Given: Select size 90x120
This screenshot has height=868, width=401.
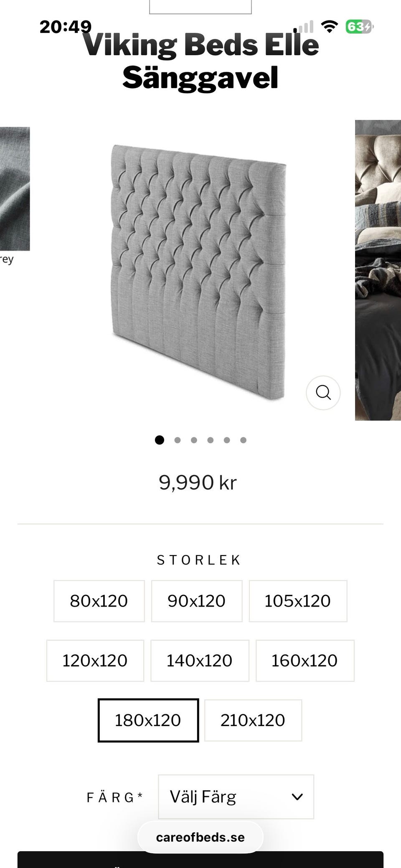Looking at the screenshot, I should click(197, 601).
